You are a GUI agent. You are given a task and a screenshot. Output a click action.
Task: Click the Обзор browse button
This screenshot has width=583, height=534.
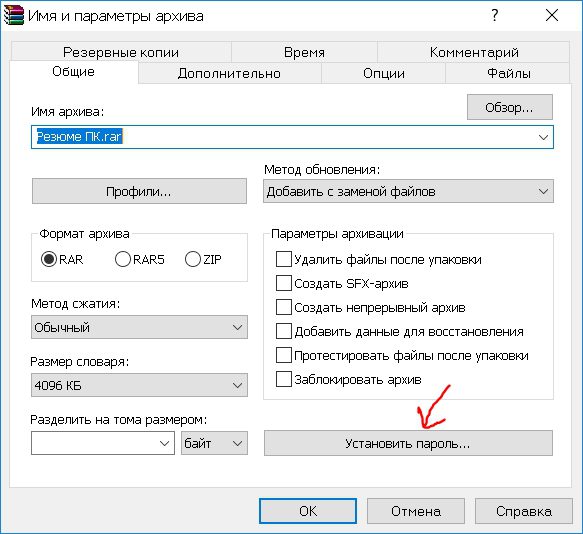point(510,107)
